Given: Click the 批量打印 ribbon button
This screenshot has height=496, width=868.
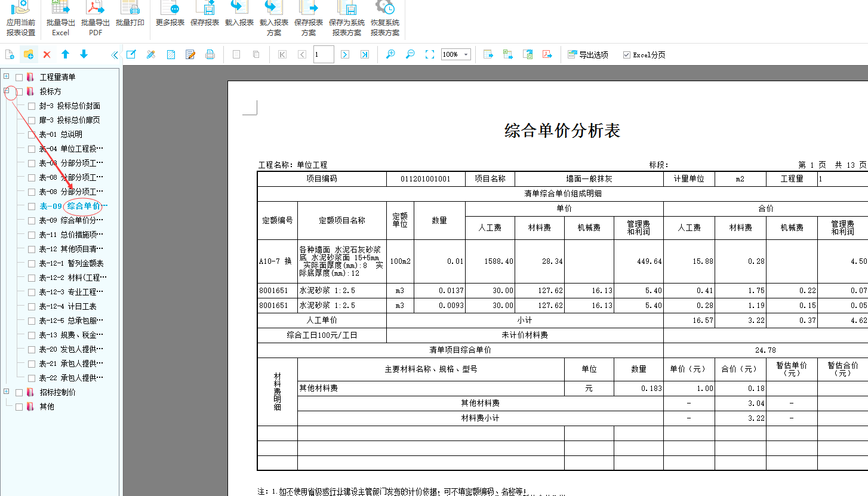Looking at the screenshot, I should pyautogui.click(x=130, y=15).
